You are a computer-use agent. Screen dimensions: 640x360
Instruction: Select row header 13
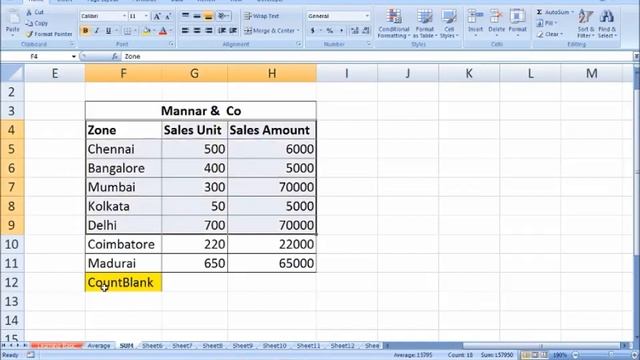tap(12, 301)
